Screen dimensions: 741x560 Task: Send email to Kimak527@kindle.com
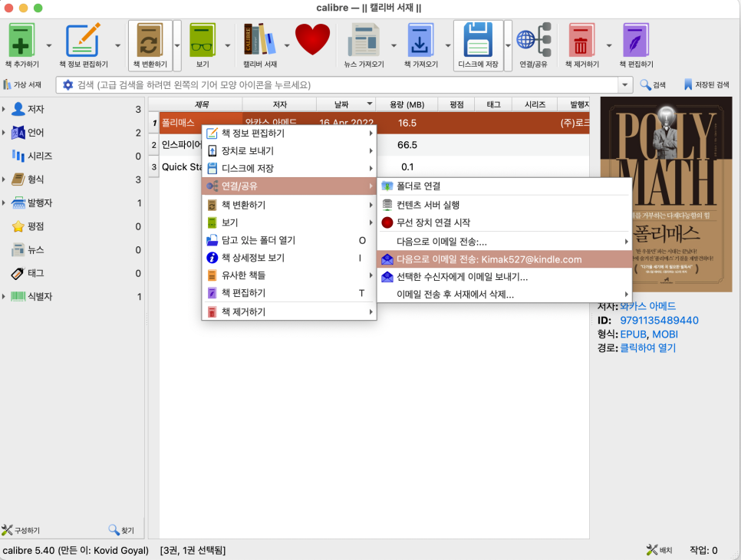click(505, 259)
